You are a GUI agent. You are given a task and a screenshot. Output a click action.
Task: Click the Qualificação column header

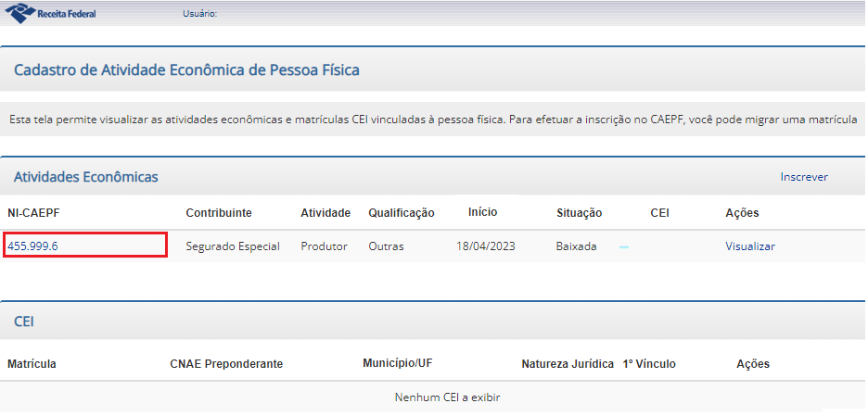[402, 213]
